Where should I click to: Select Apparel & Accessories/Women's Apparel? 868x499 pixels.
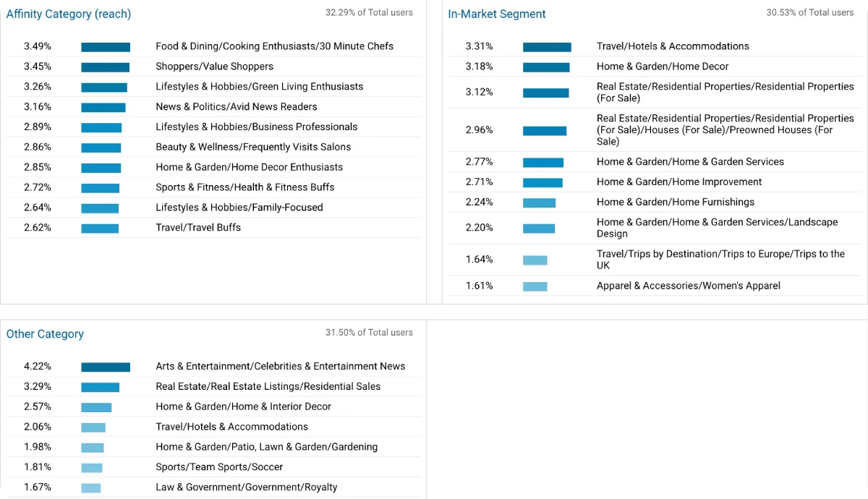(689, 286)
